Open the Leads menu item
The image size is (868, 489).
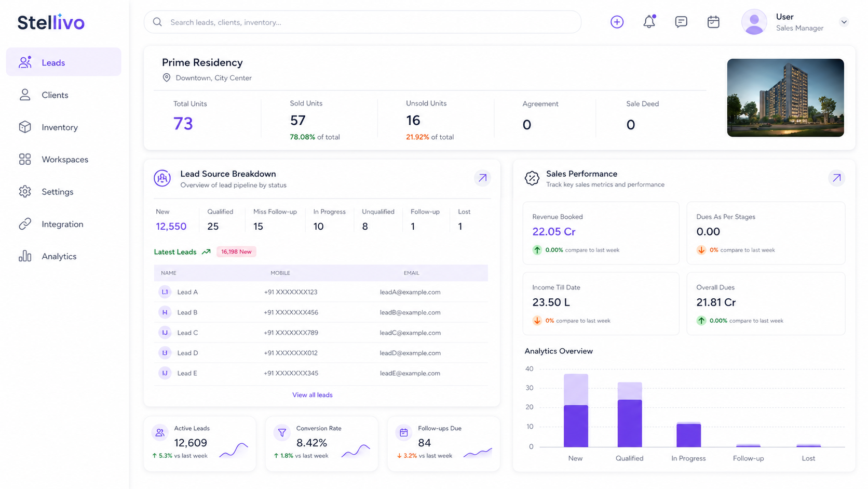(x=63, y=62)
